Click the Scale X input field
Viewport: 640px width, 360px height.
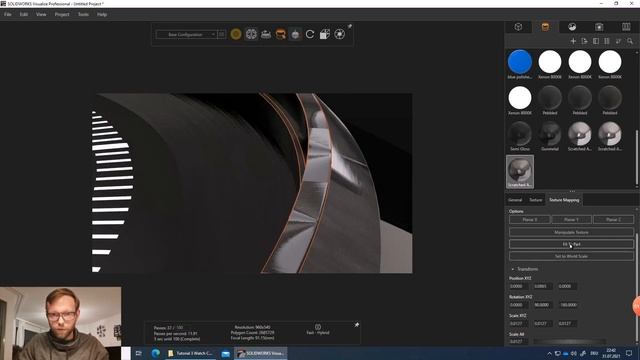tap(519, 324)
